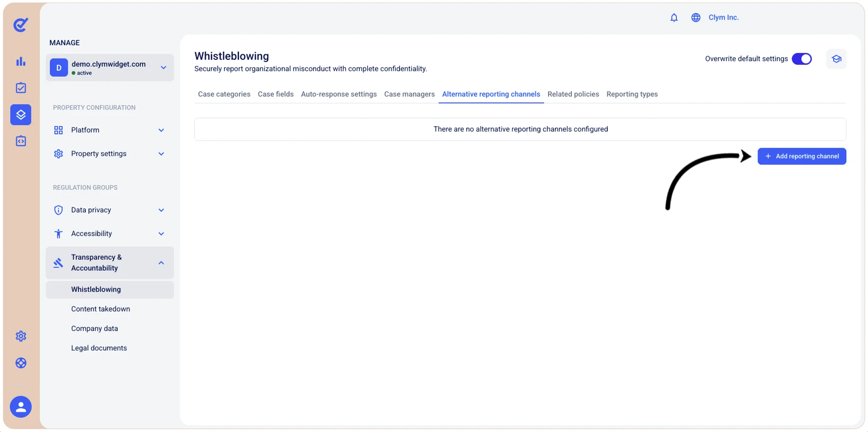
Task: Expand the Data privacy chevron
Action: pos(161,210)
